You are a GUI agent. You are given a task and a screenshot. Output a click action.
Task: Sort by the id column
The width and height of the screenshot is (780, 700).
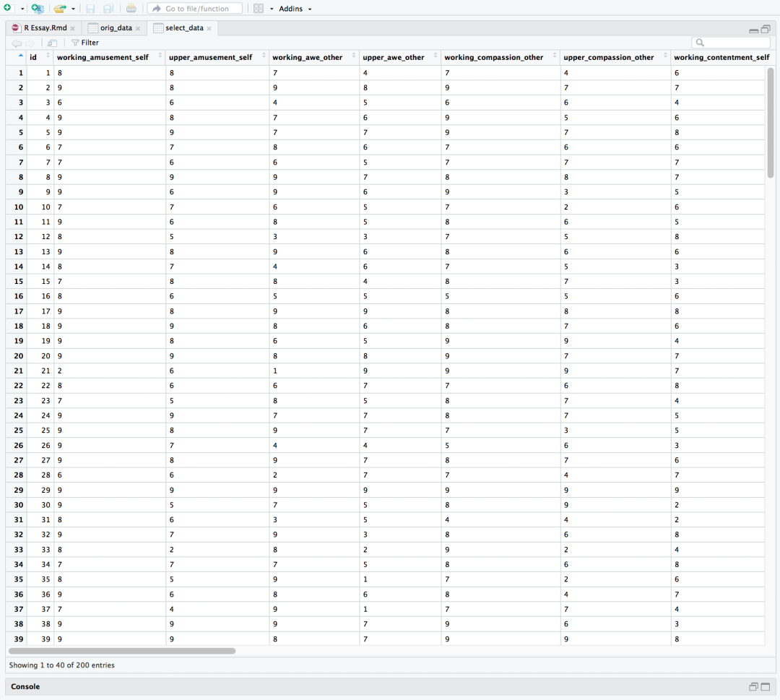pyautogui.click(x=40, y=57)
